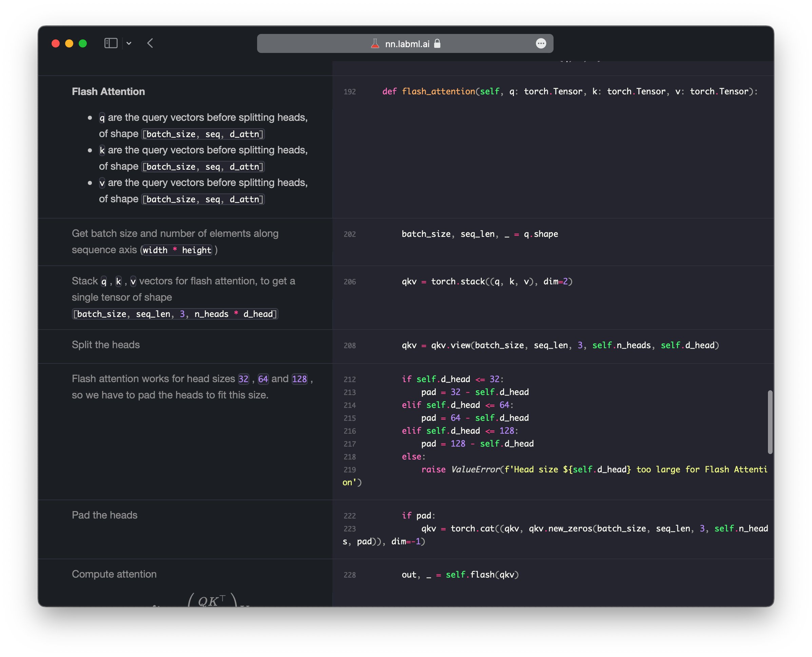Click the flask site icon in address bar

pos(375,44)
